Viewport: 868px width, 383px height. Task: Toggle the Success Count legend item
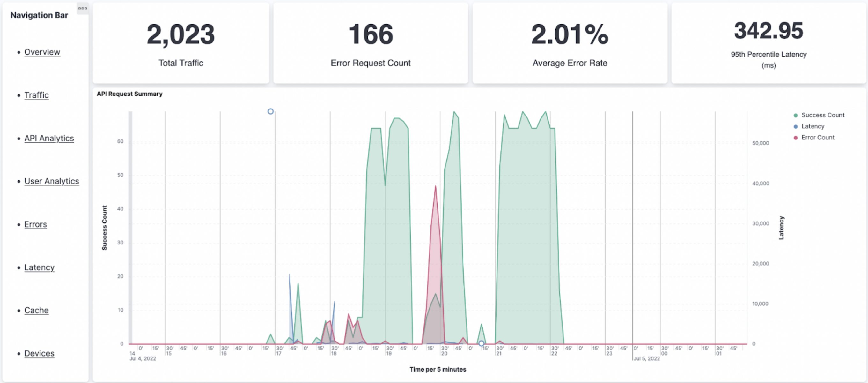822,115
